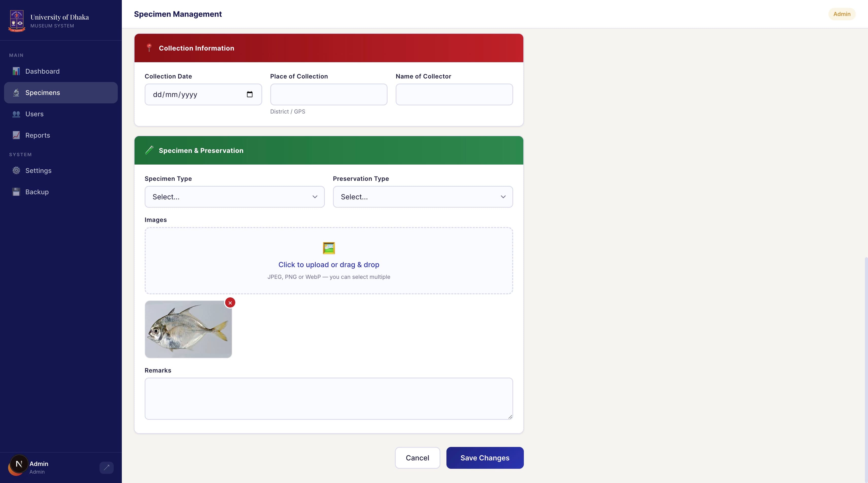This screenshot has width=868, height=483.
Task: Open the Reports section
Action: tap(61, 135)
